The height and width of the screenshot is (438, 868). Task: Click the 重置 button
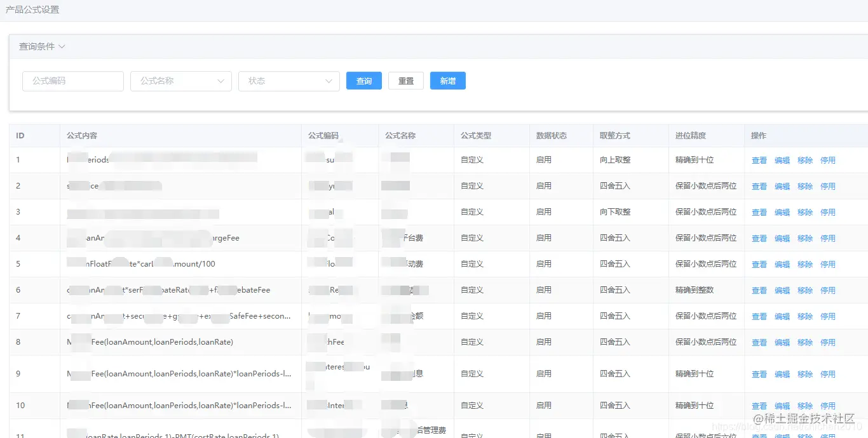pos(406,81)
